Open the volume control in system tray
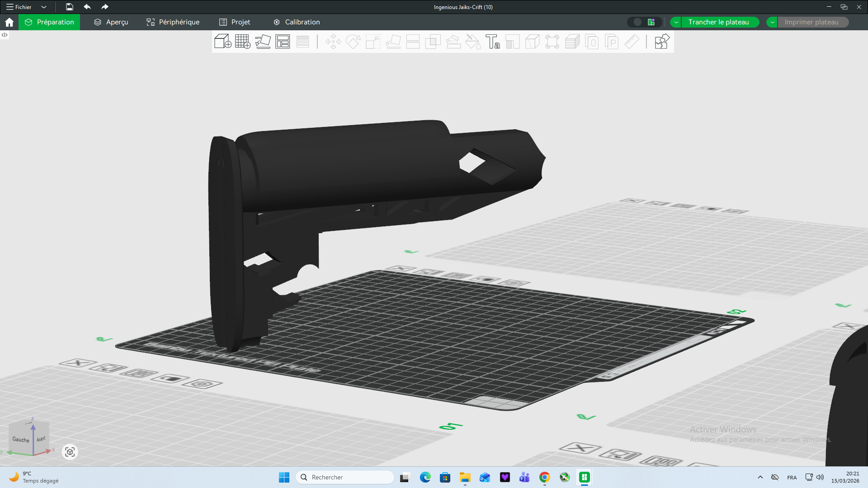This screenshot has width=868, height=488. (820, 477)
